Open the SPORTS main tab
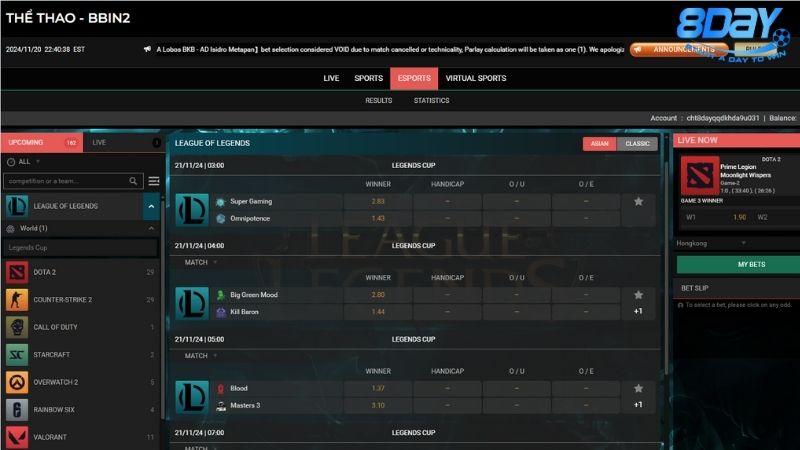This screenshot has height=450, width=800. [368, 78]
